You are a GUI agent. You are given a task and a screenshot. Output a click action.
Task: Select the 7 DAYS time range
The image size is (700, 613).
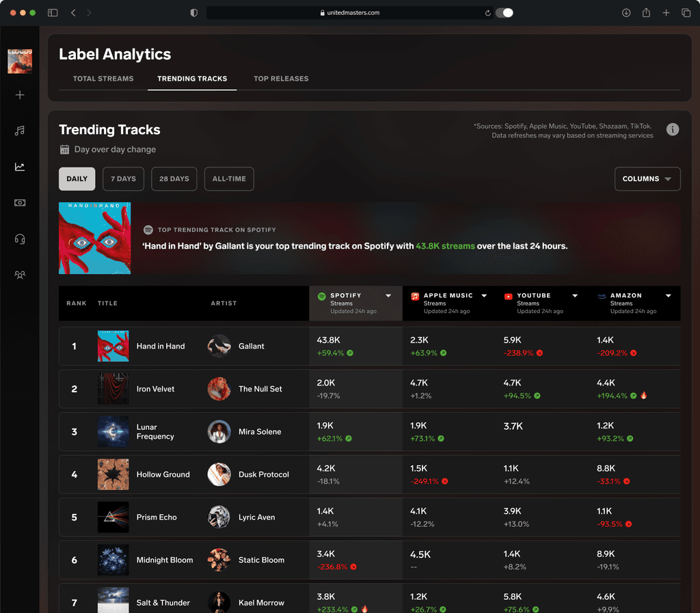pos(123,179)
